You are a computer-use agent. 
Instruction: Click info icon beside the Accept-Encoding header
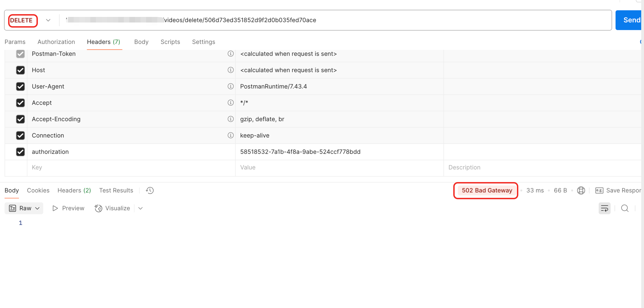[230, 119]
